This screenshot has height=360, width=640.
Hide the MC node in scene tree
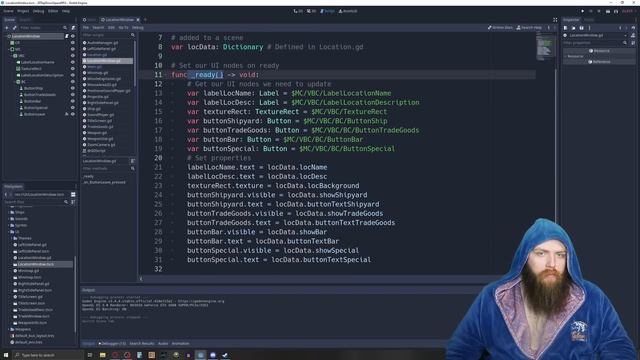coord(73,49)
